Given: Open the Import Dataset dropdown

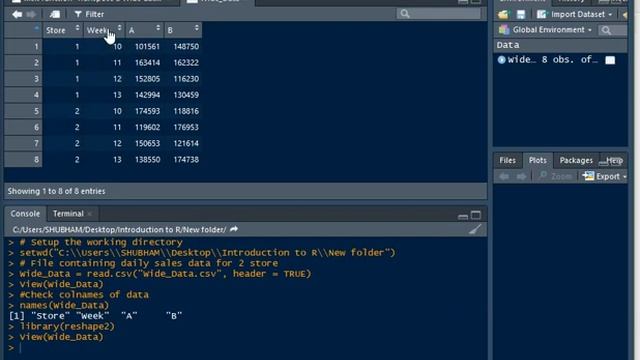Looking at the screenshot, I should point(575,14).
